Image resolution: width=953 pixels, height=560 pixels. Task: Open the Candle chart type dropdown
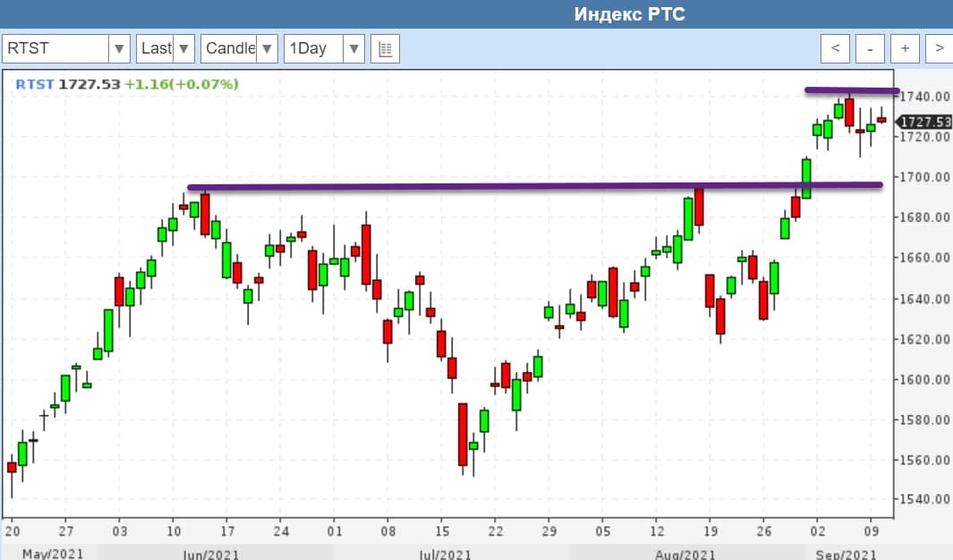pos(267,48)
